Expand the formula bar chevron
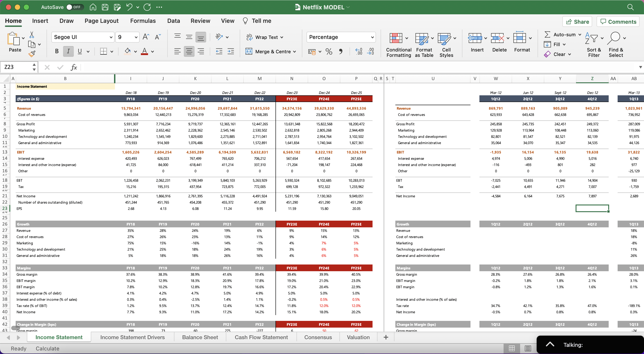This screenshot has height=354, width=644. (x=640, y=67)
